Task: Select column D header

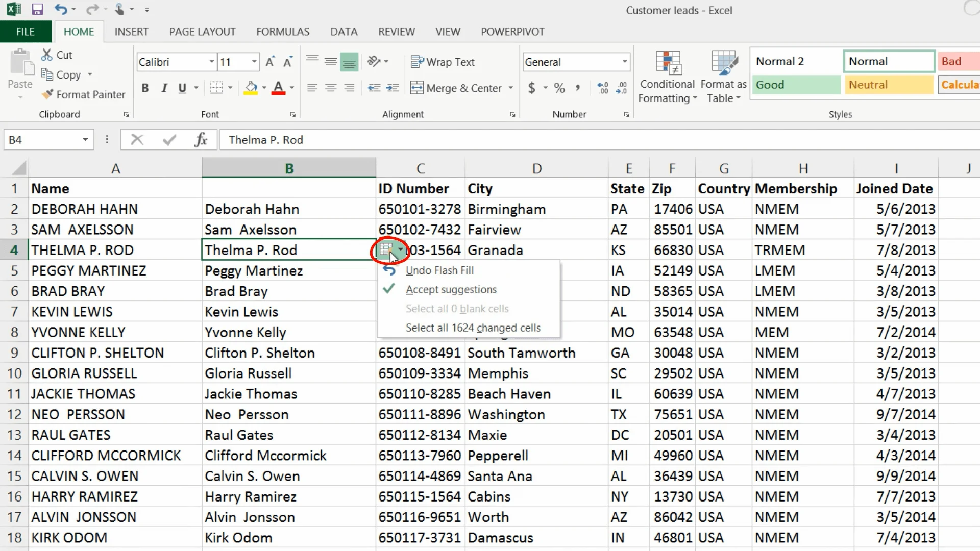Action: (536, 168)
